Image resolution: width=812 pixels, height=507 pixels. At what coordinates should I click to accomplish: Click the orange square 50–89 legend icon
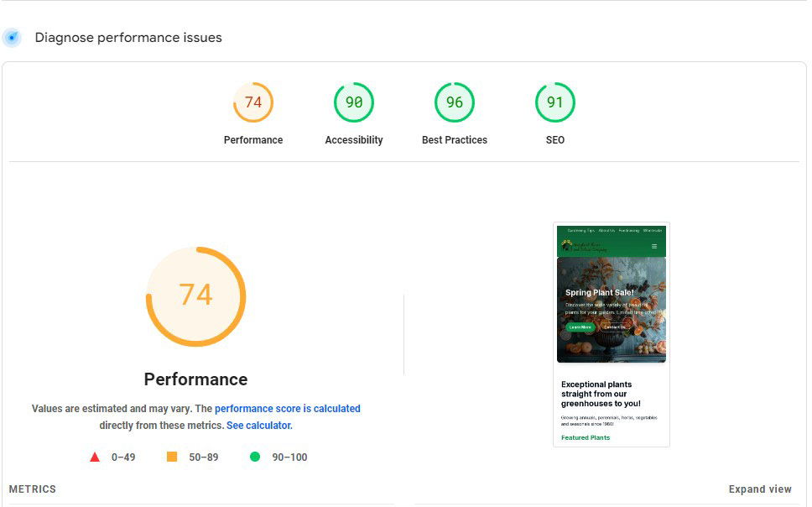172,457
